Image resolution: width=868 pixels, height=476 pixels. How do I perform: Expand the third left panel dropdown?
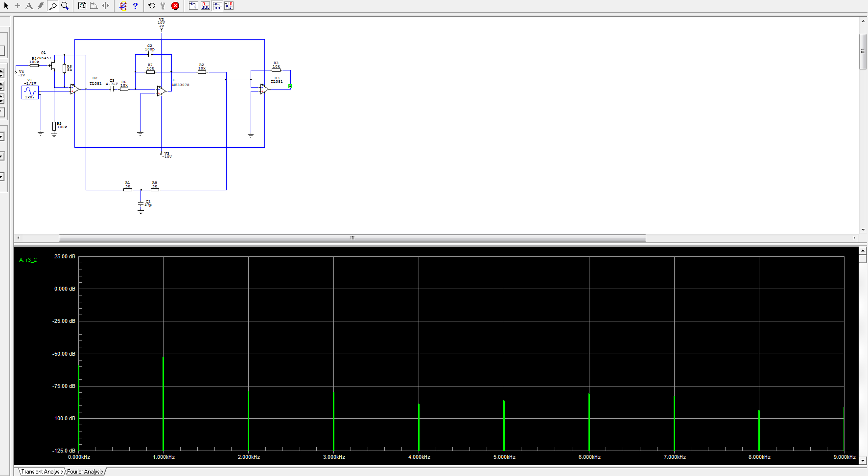coord(2,177)
